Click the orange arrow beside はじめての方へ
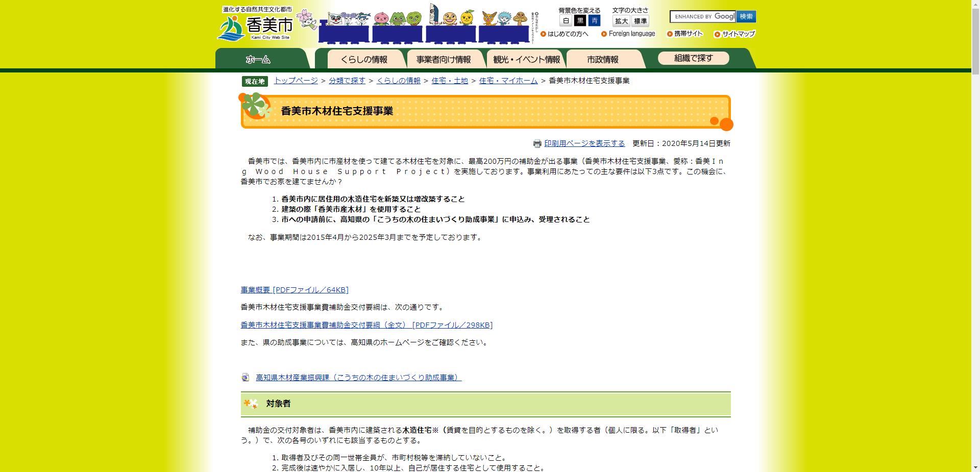Screen dimensions: 980x472 point(543,34)
